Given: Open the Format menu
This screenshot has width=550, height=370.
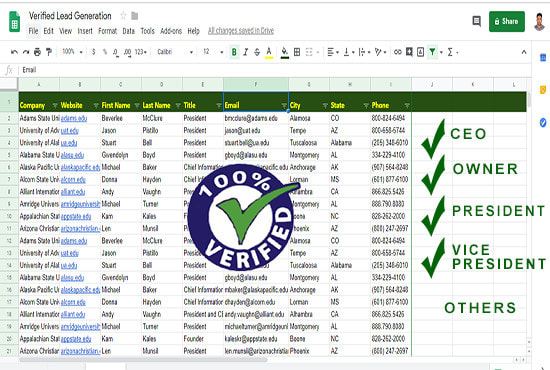Looking at the screenshot, I should (107, 31).
